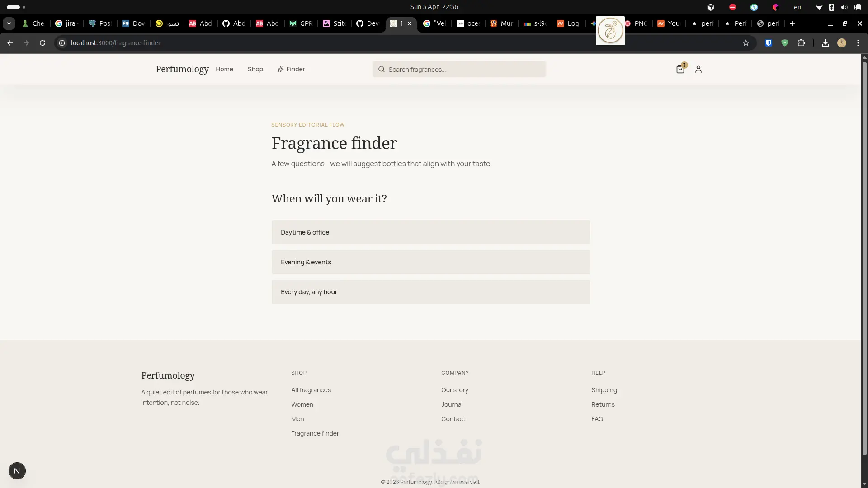The width and height of the screenshot is (868, 488).
Task: Open the browser extensions puzzle icon
Action: pyautogui.click(x=801, y=43)
